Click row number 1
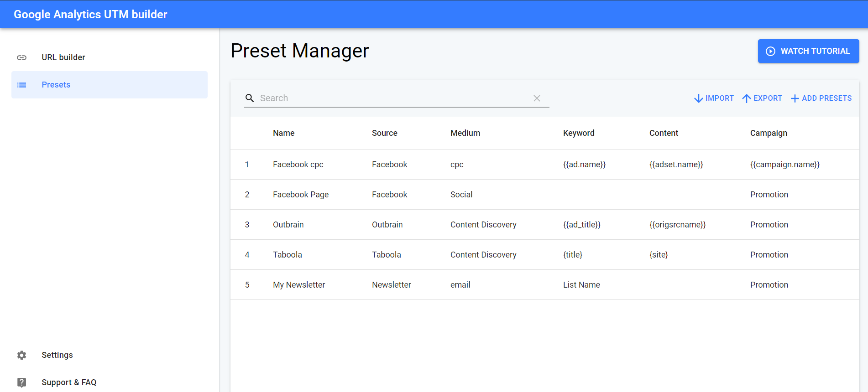Viewport: 868px width, 392px height. coord(247,165)
